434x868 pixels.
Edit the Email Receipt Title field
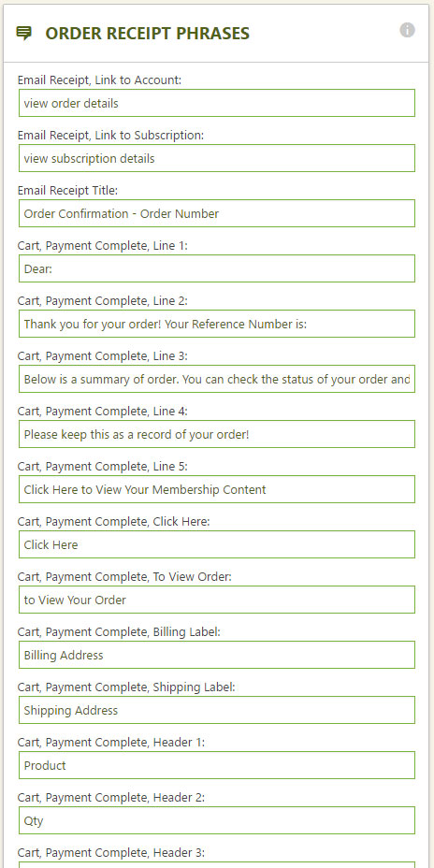click(x=217, y=213)
